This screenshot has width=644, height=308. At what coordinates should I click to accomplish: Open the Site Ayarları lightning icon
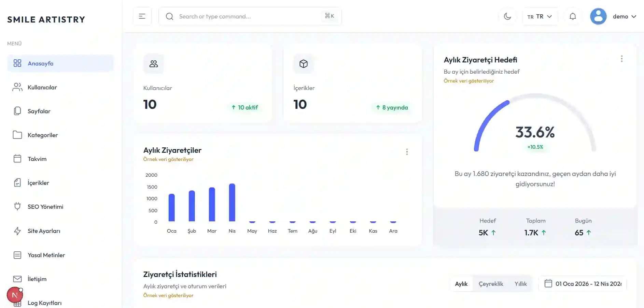coord(17,231)
